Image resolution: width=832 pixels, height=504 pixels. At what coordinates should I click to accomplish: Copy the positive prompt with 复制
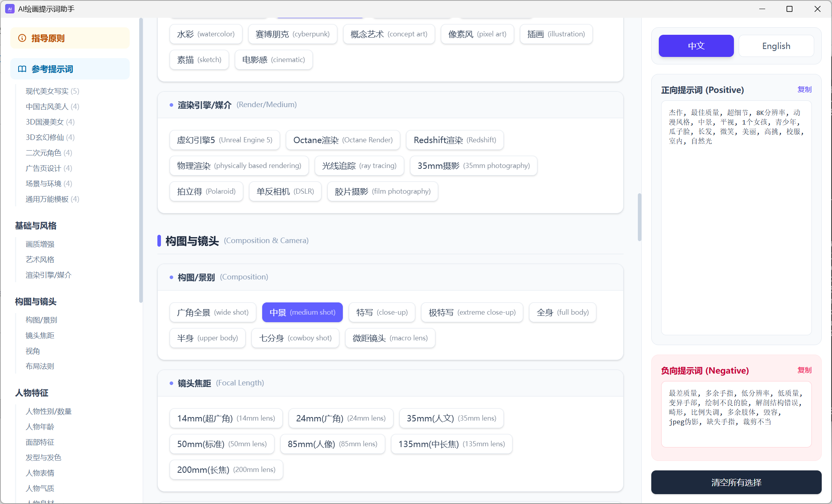click(x=804, y=90)
